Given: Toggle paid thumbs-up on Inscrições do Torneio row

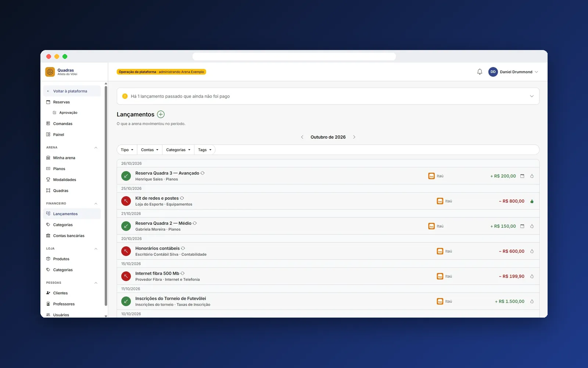Looking at the screenshot, I should [x=532, y=301].
